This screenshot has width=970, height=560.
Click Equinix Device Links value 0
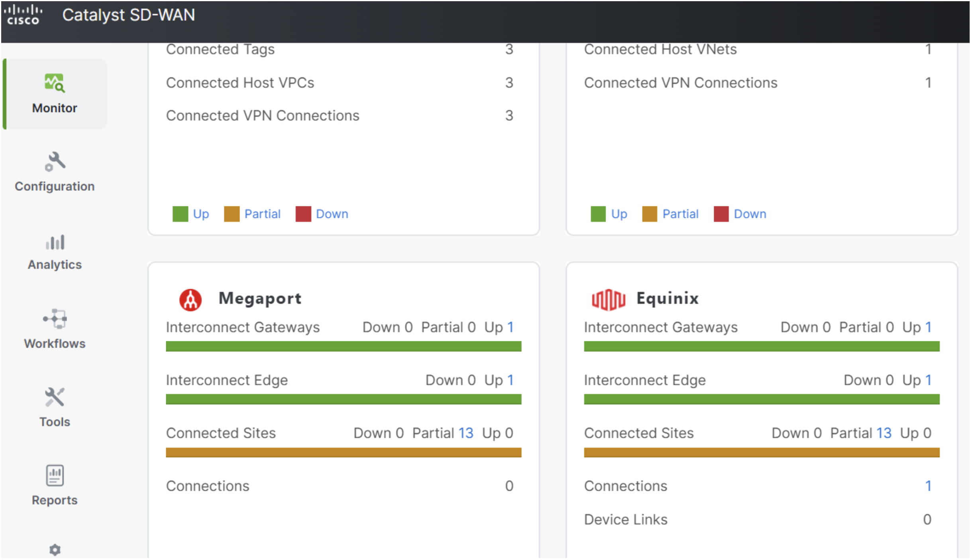tap(927, 520)
